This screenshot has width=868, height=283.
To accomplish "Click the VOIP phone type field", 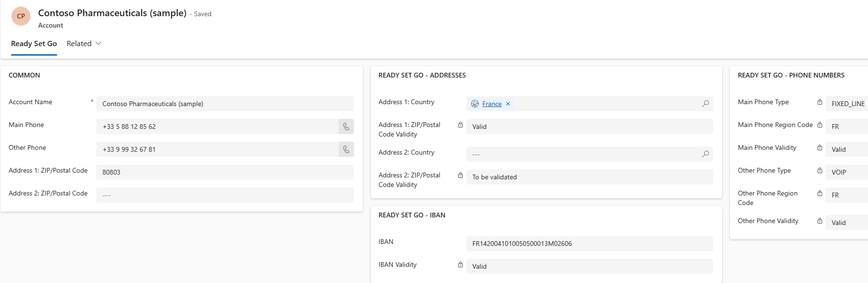I will pos(847,172).
